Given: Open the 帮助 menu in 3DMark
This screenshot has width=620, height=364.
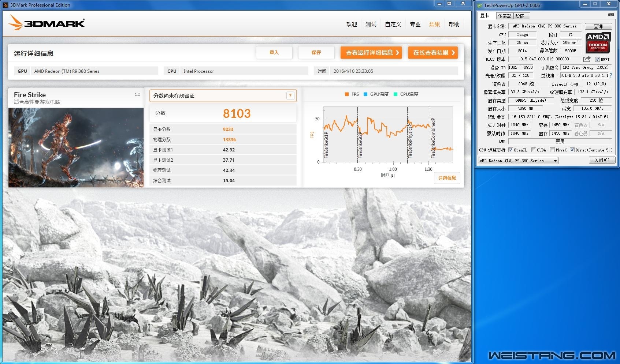Looking at the screenshot, I should [454, 24].
